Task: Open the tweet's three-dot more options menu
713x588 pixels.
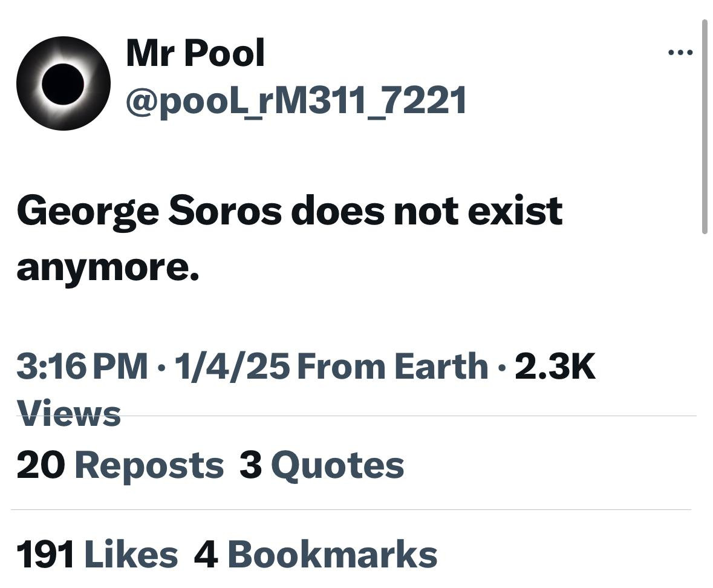Action: pos(680,53)
